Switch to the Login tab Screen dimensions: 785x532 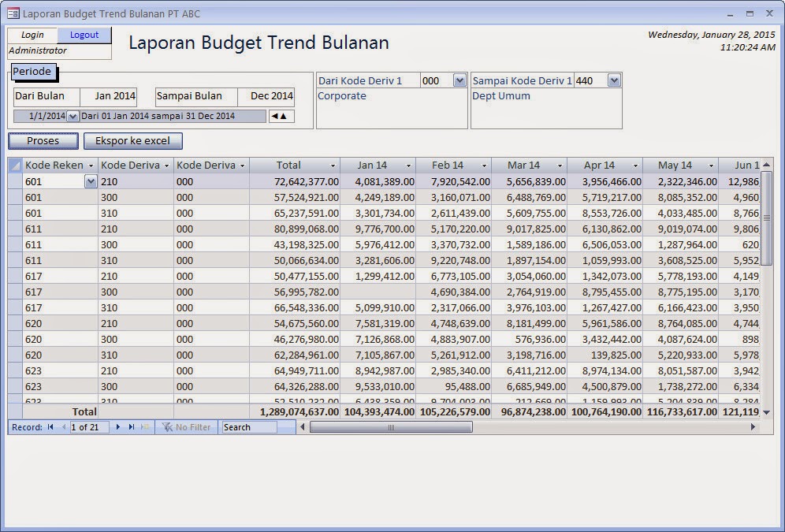click(x=32, y=35)
